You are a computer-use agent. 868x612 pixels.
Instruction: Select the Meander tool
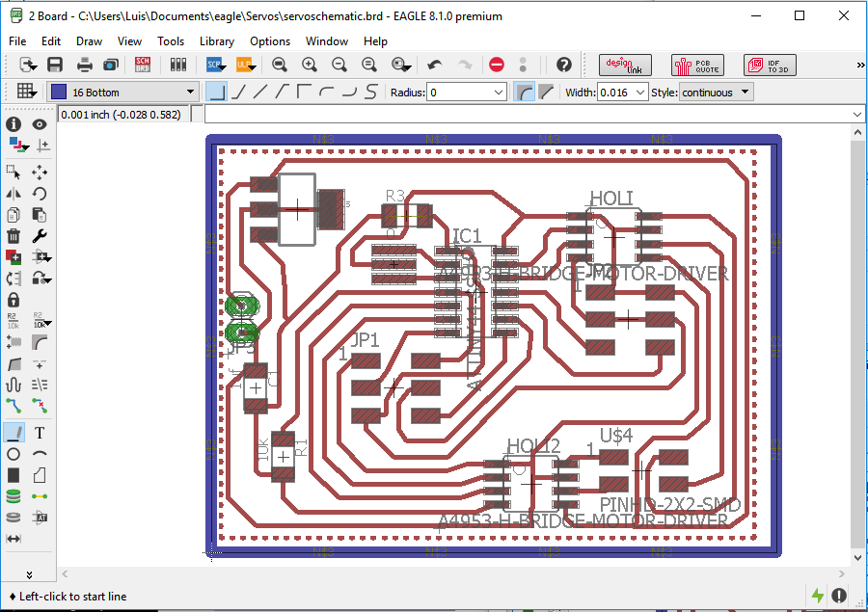(14, 386)
